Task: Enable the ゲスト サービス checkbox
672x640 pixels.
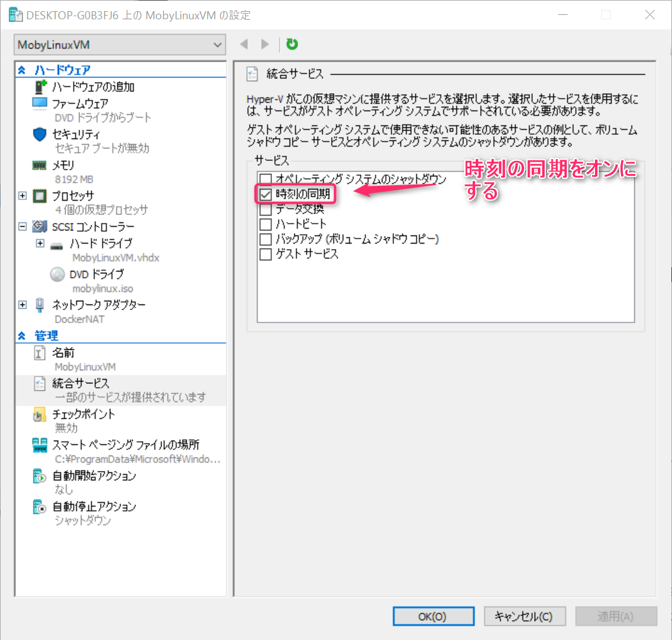Action: click(266, 254)
